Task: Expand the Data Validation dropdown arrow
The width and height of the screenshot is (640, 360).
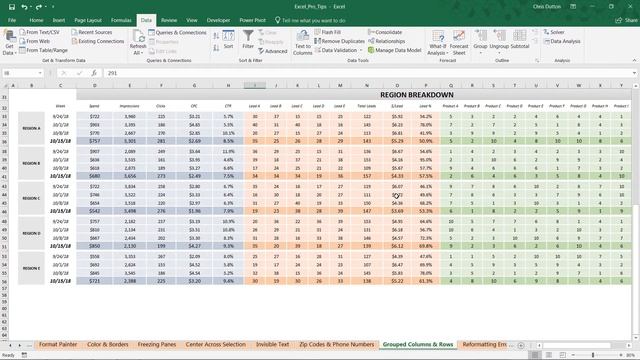Action: 361,50
